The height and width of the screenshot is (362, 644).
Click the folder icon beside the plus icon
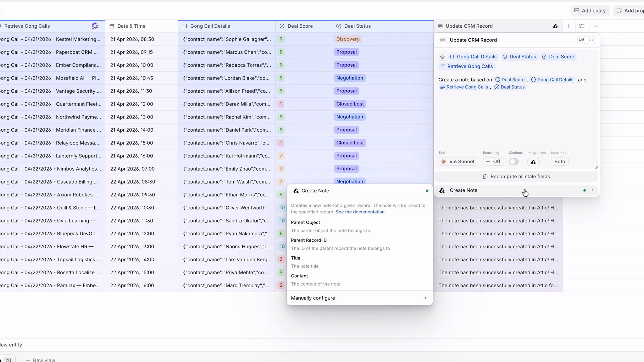coord(582,26)
